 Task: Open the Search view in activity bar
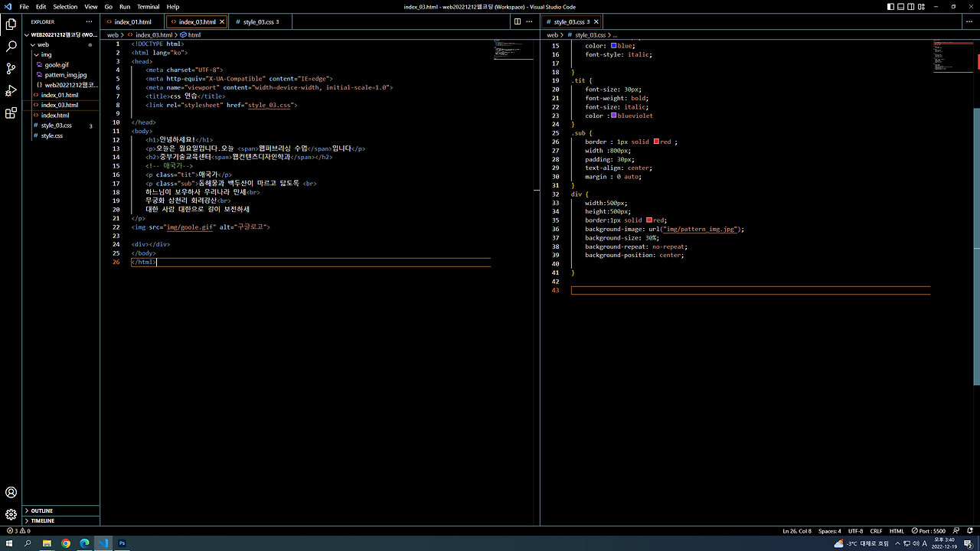coord(11,47)
